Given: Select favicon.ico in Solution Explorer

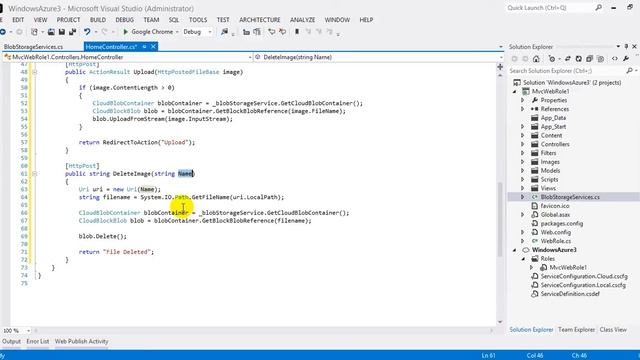Looking at the screenshot, I should coord(555,206).
